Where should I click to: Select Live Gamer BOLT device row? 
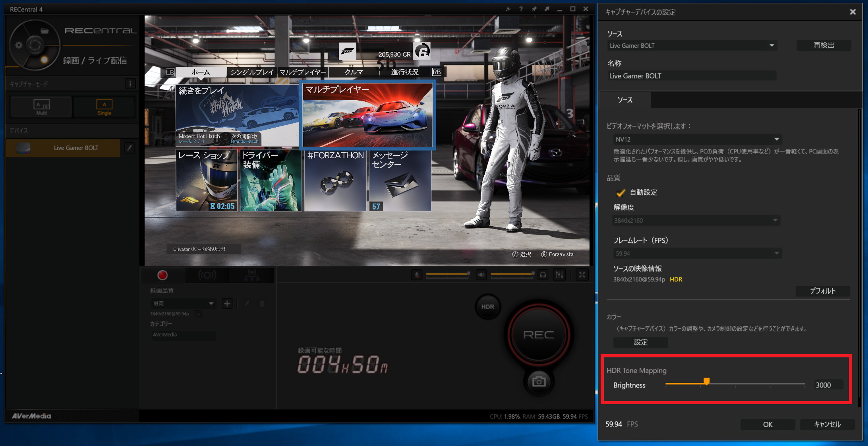coord(63,148)
